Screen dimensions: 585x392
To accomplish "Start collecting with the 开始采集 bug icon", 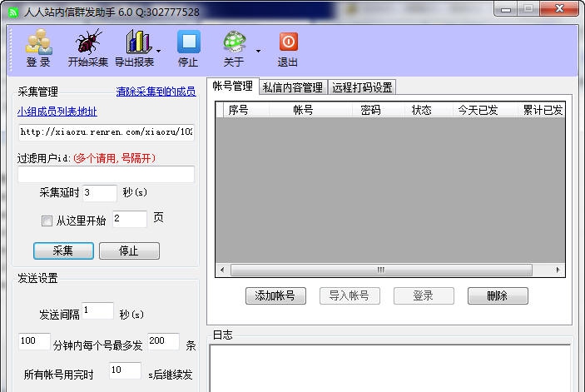I will (88, 47).
